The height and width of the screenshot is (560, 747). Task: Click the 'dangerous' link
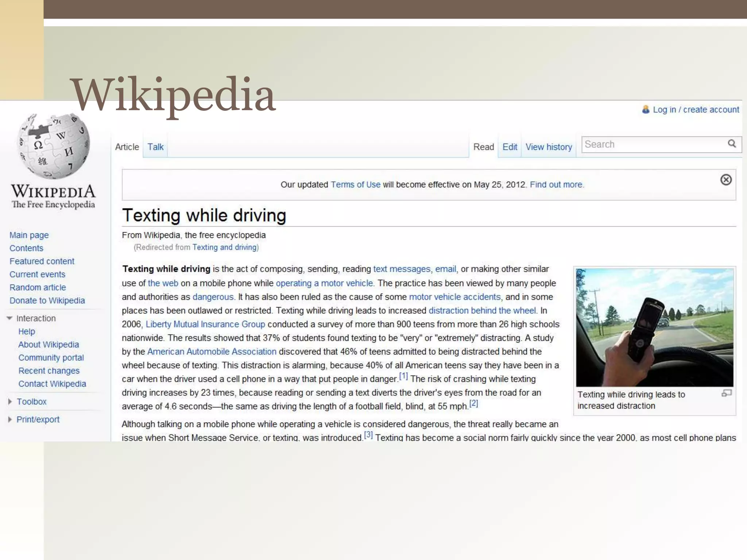(213, 297)
